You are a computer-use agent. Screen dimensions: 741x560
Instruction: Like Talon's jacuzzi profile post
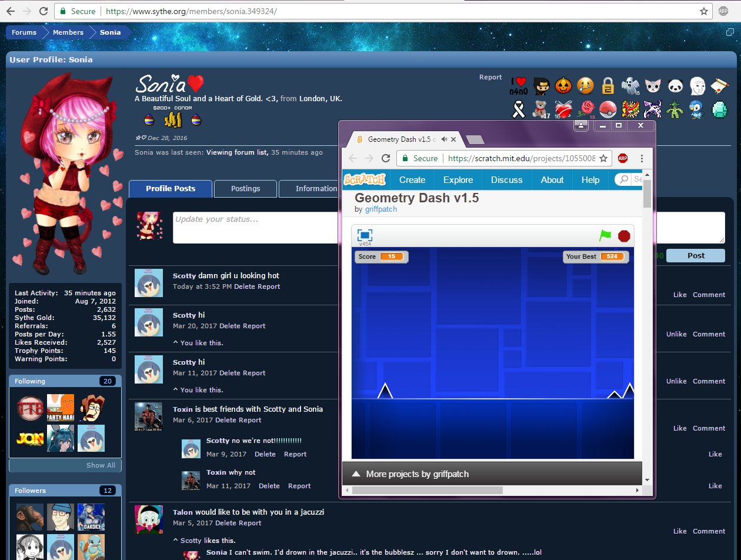(680, 531)
